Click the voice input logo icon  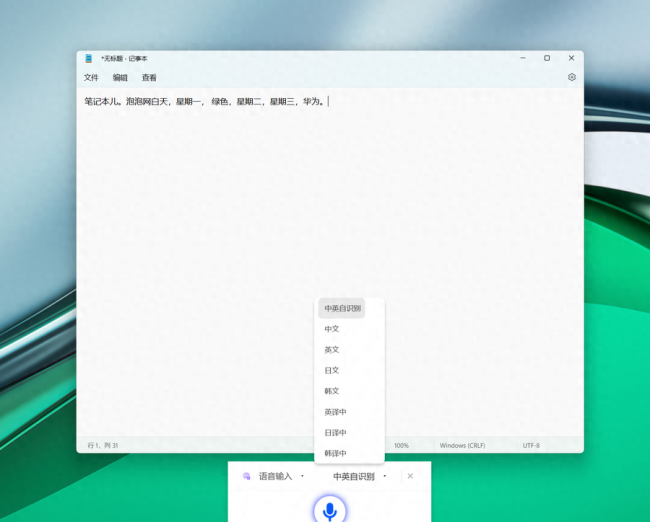[246, 476]
